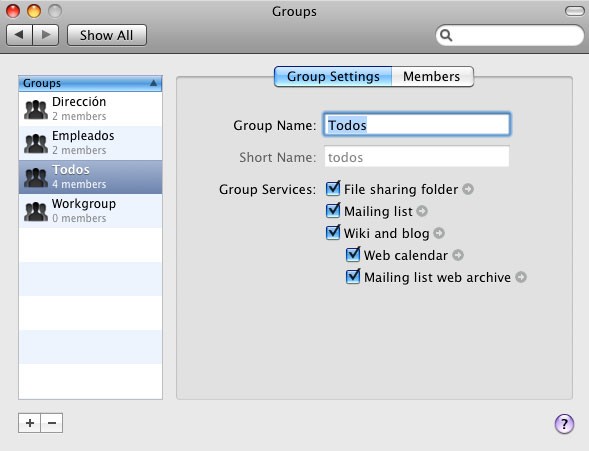This screenshot has width=589, height=451.
Task: Select the Todos group name in the list
Action: coord(71,170)
